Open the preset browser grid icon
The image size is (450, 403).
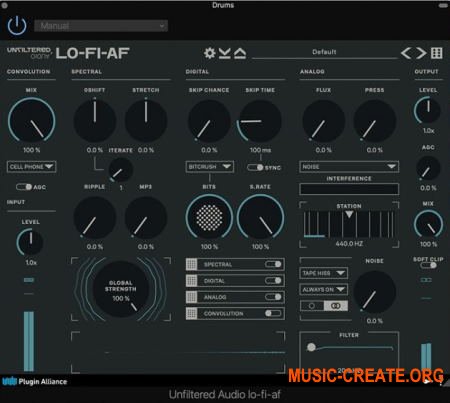[x=437, y=53]
